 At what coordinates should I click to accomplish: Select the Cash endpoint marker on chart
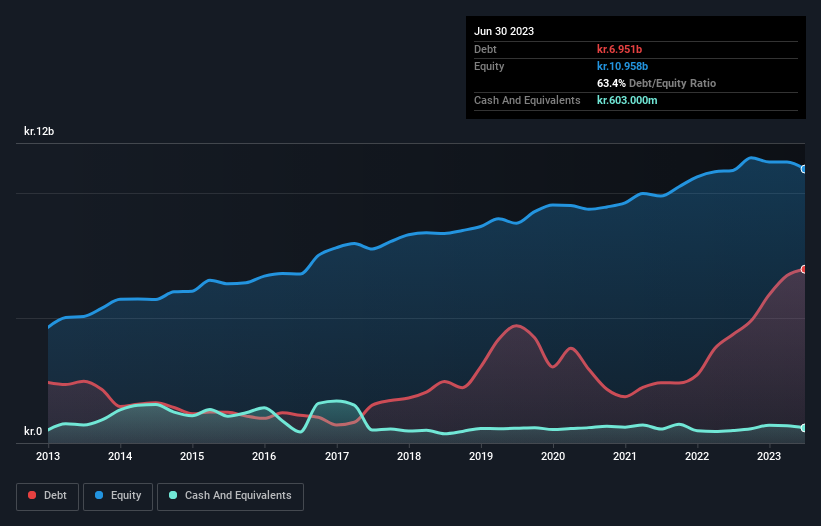point(804,428)
